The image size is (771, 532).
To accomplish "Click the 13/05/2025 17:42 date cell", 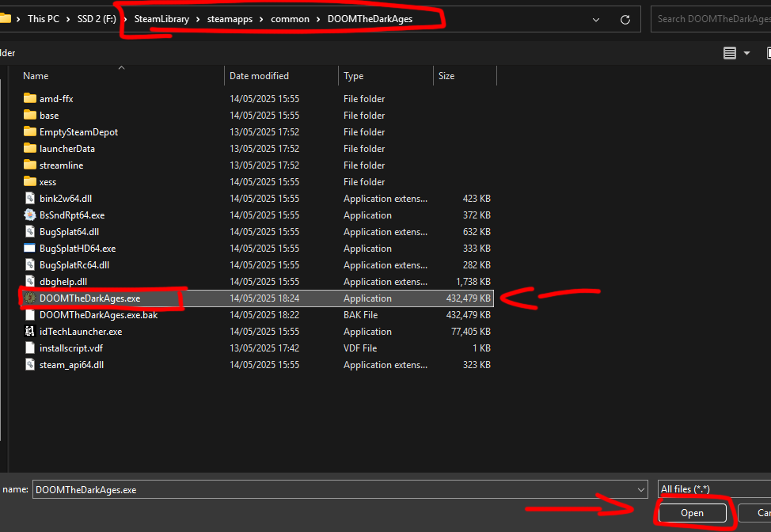I will tap(264, 348).
